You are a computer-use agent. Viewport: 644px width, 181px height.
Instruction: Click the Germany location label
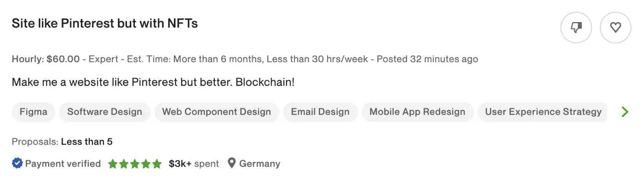coord(260,164)
